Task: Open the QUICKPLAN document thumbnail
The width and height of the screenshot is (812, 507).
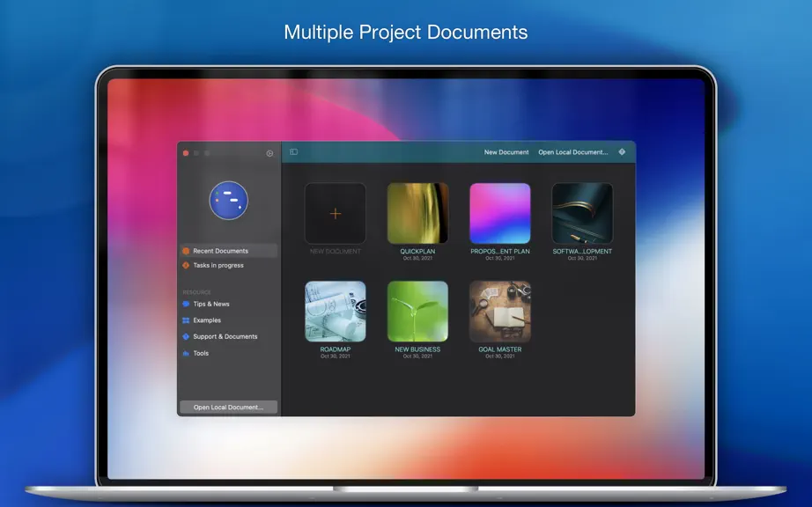Action: pyautogui.click(x=417, y=213)
